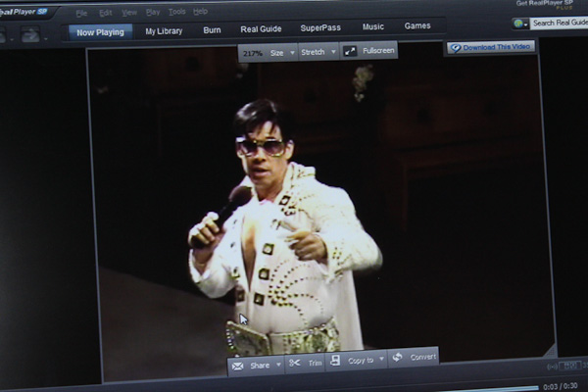588x392 pixels.
Task: Open the Tools menu
Action: pyautogui.click(x=176, y=12)
